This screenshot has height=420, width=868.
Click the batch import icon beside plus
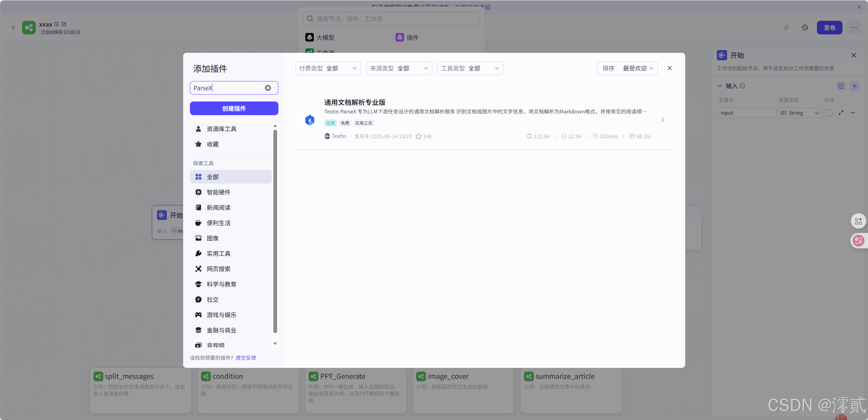tap(841, 86)
